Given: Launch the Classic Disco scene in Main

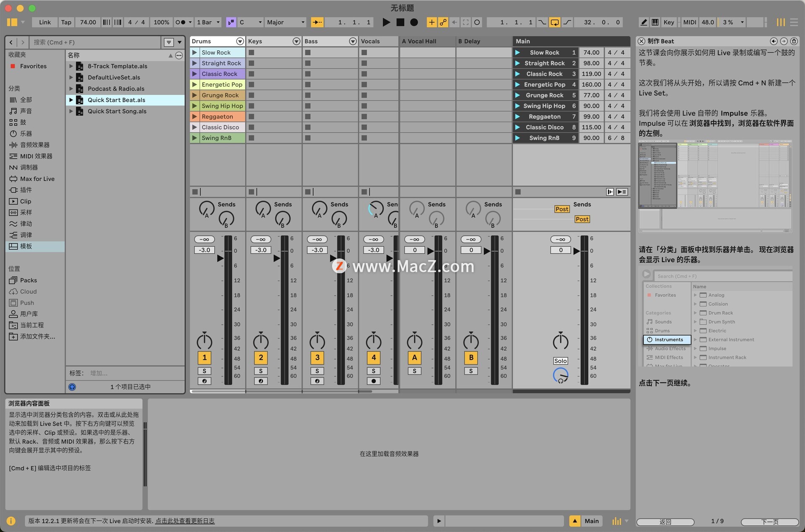Looking at the screenshot, I should tap(518, 127).
